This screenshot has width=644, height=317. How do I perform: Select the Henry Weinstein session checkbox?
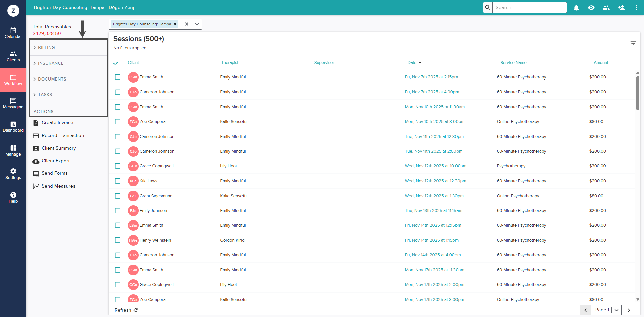pyautogui.click(x=118, y=240)
